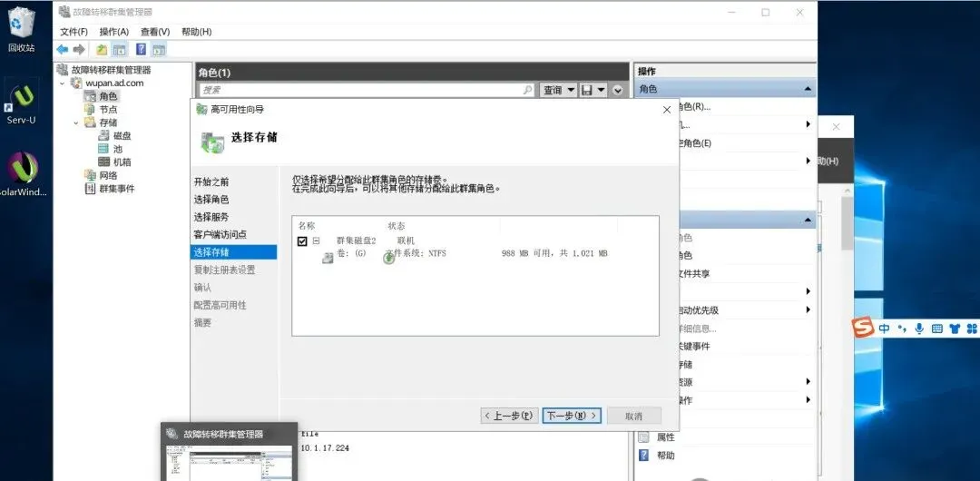Click the shirt skin icon on IME bar
Screen dimensions: 980x481
tap(954, 329)
